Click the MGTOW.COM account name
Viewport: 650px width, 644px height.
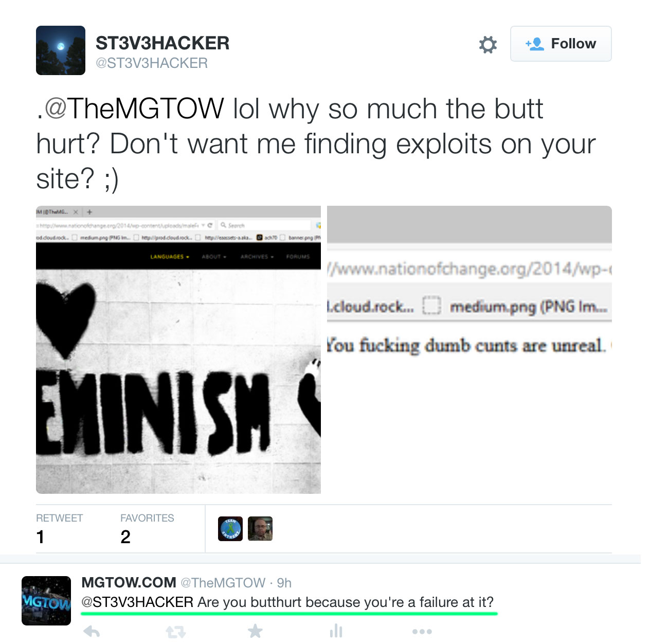(129, 582)
